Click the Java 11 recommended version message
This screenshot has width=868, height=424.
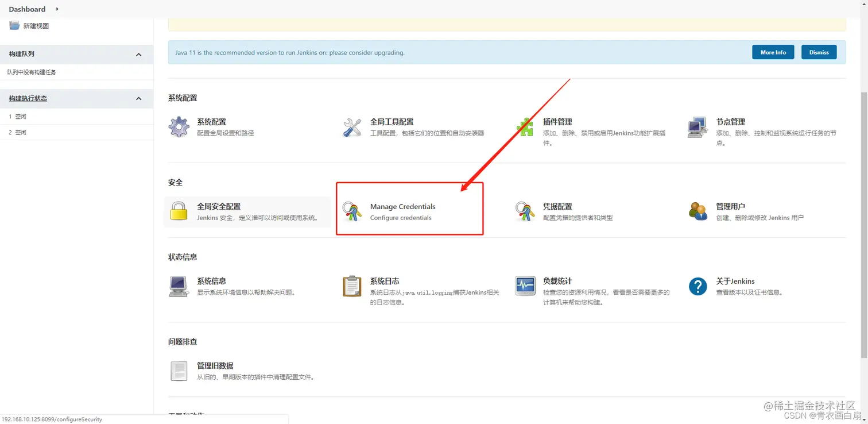(290, 52)
